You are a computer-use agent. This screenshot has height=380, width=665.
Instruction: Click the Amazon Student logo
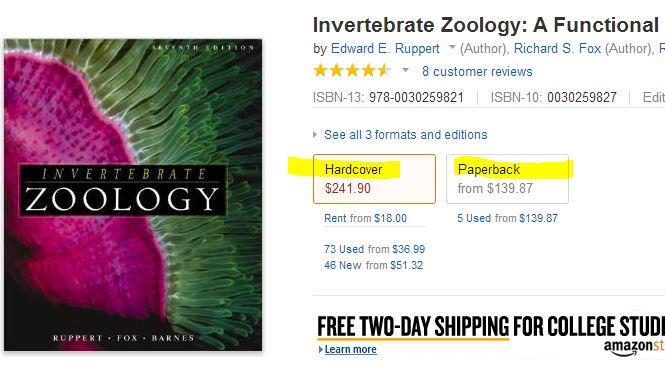(x=634, y=347)
